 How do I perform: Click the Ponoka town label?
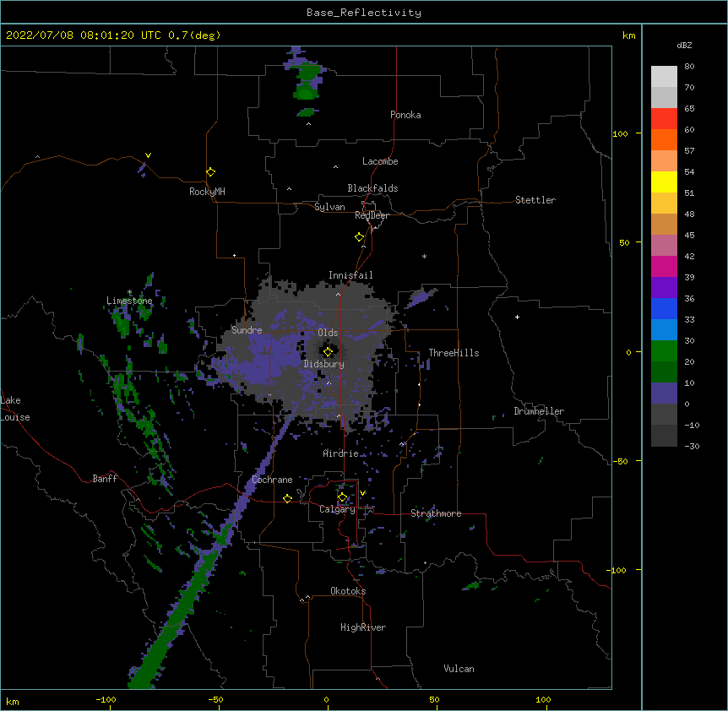[405, 115]
